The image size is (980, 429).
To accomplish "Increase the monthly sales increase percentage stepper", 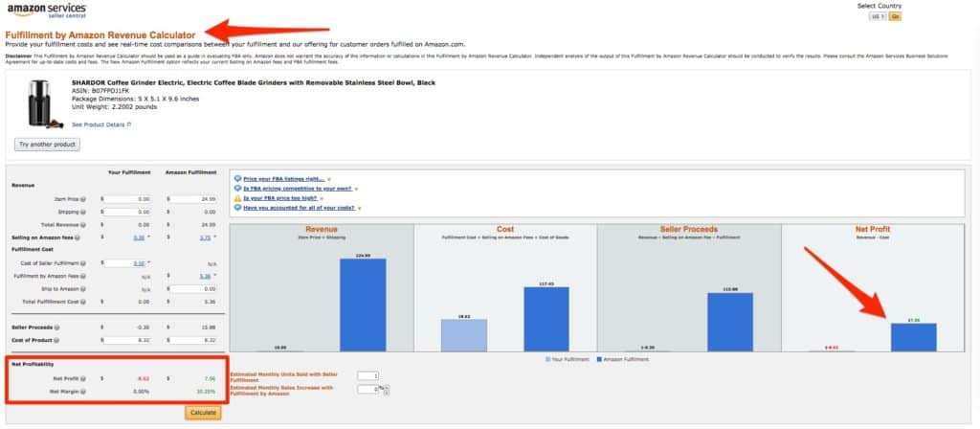I will [388, 387].
